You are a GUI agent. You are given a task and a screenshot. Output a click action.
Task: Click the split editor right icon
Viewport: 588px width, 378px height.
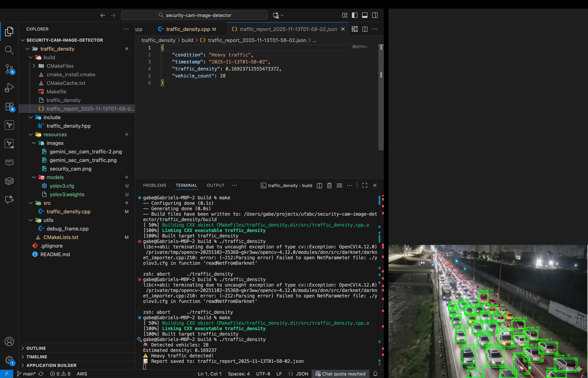click(x=365, y=29)
